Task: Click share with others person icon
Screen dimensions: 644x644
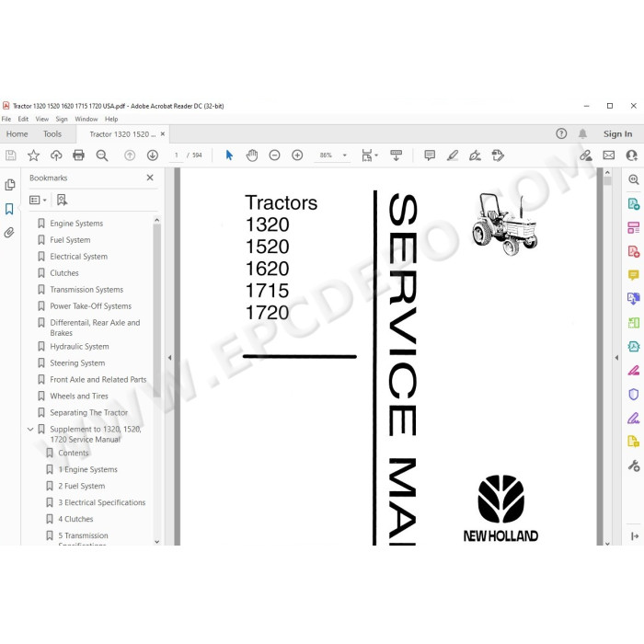Action: click(x=632, y=155)
